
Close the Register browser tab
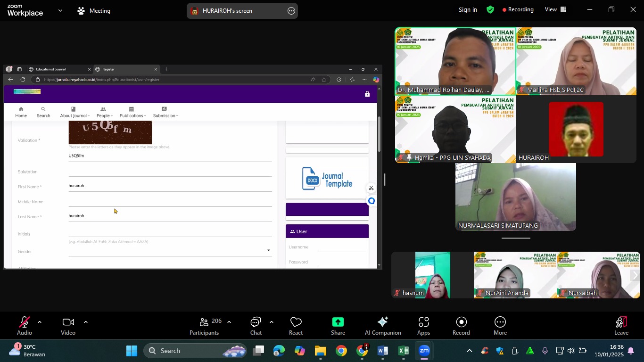(x=156, y=69)
